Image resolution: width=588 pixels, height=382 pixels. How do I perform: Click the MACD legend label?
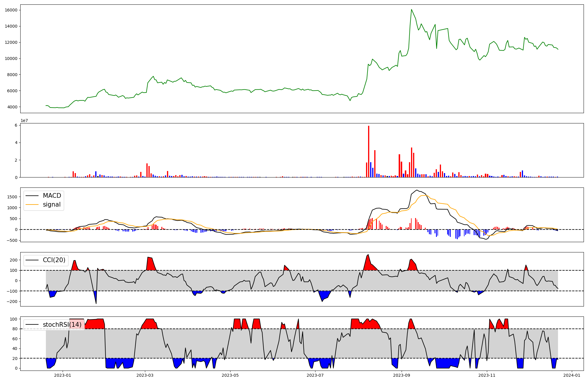click(52, 196)
